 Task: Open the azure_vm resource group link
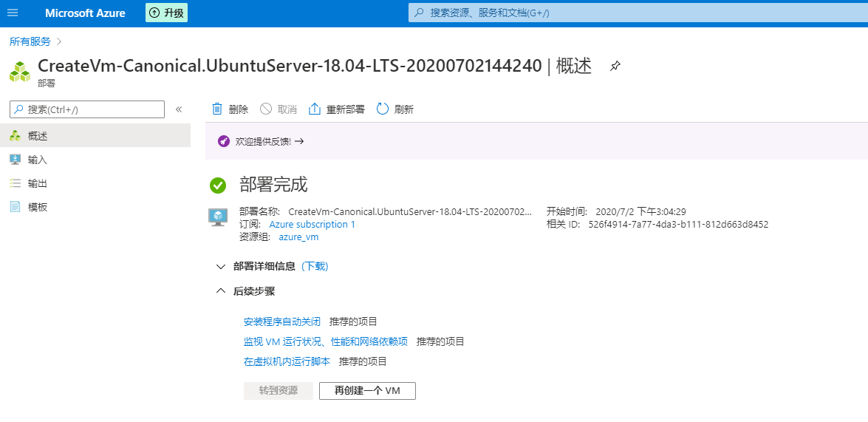tap(299, 237)
